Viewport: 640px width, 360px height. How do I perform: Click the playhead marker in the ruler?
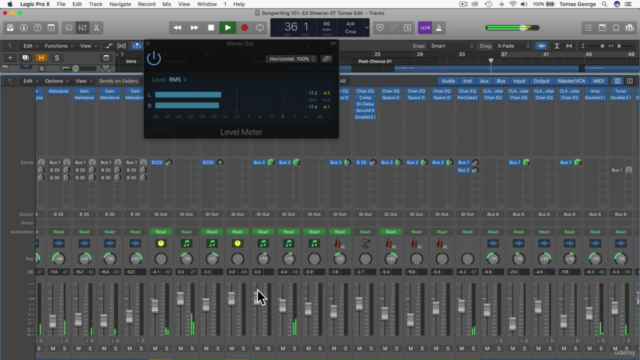coord(491,60)
